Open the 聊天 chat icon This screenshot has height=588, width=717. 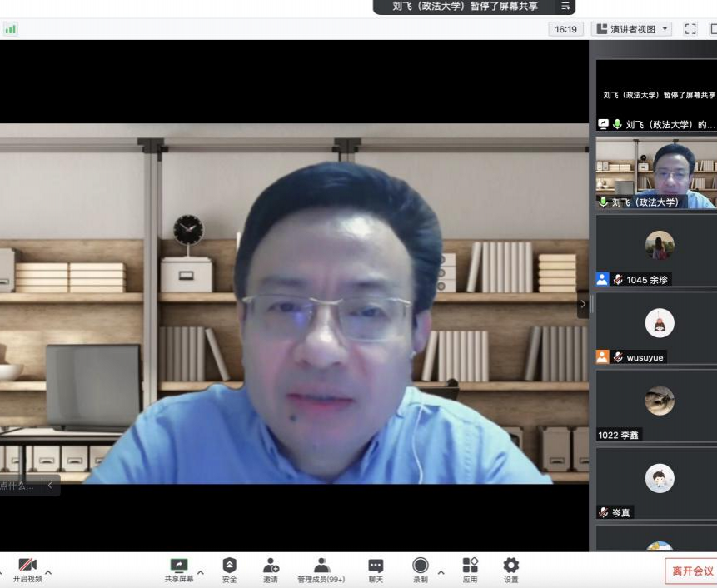[376, 570]
